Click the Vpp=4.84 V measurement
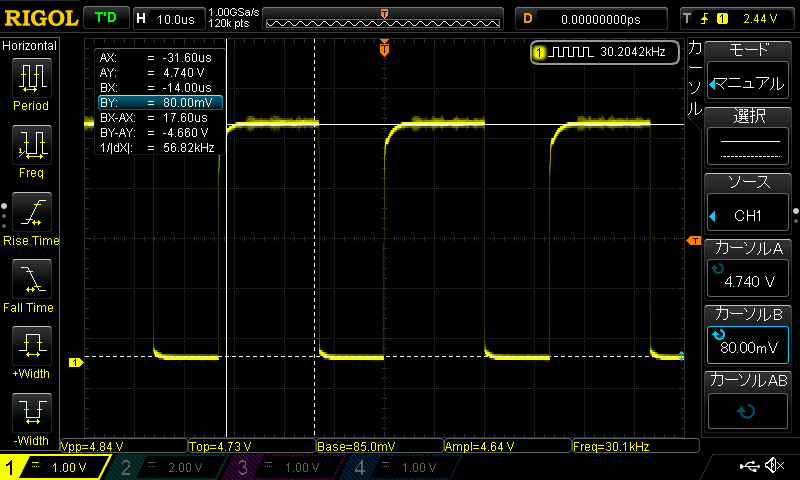Screen dimensions: 800x480 [123, 447]
